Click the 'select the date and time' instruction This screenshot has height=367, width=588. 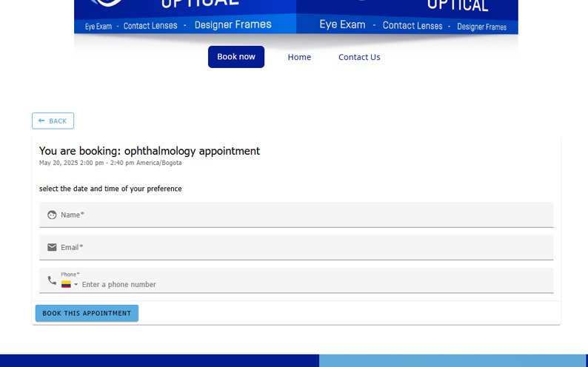110,189
